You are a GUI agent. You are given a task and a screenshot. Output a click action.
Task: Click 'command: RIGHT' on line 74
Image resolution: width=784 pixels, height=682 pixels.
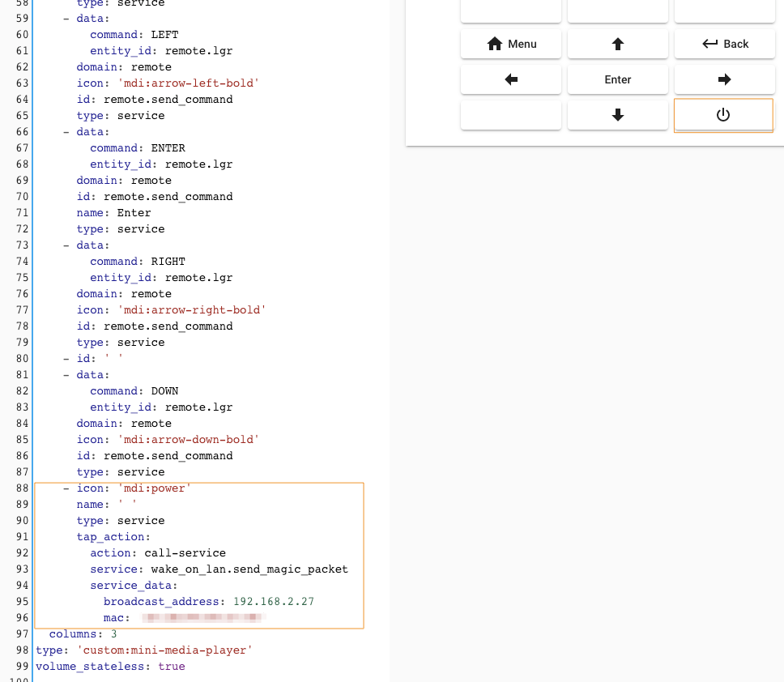pyautogui.click(x=138, y=262)
